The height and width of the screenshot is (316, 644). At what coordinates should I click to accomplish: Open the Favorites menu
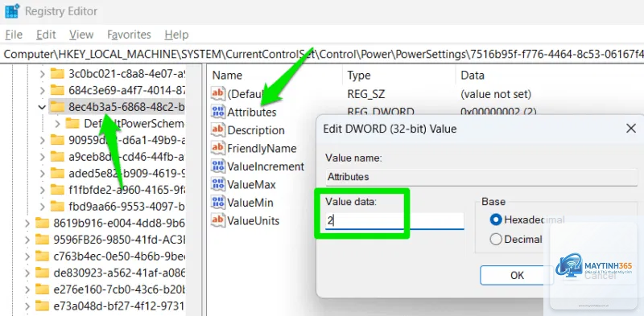[129, 35]
